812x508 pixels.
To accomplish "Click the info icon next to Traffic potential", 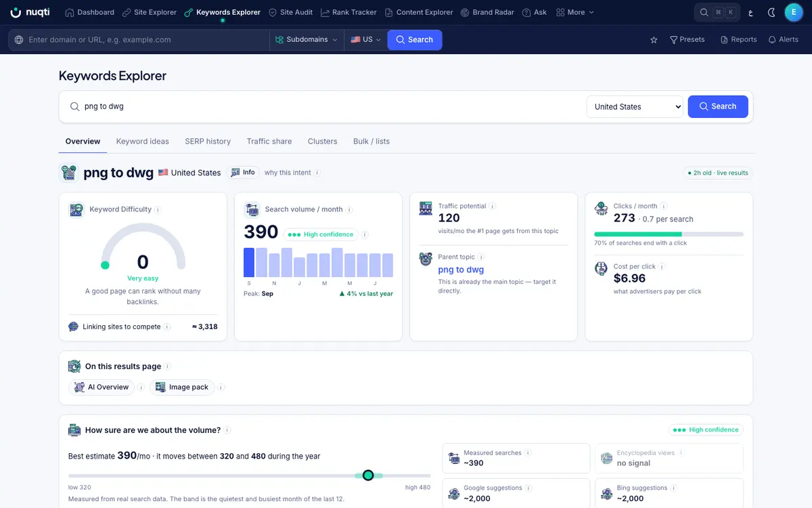I will [x=493, y=206].
